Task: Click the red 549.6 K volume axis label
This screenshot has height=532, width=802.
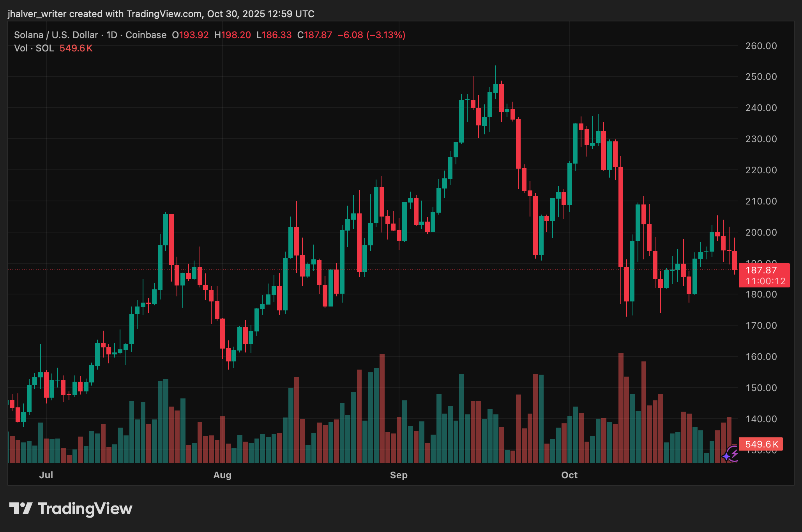Action: 761,444
